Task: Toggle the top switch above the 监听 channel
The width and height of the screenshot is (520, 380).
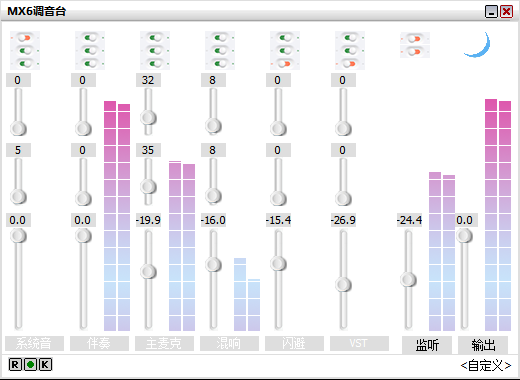Action: (415, 39)
